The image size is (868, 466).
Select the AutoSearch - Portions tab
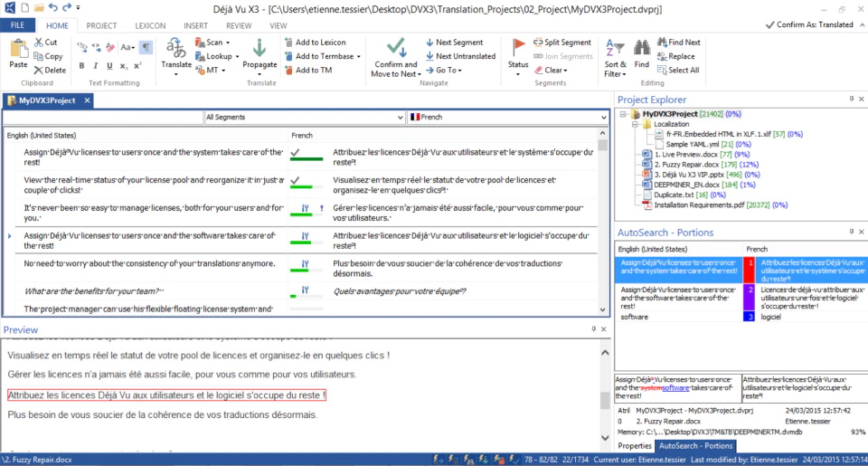695,445
